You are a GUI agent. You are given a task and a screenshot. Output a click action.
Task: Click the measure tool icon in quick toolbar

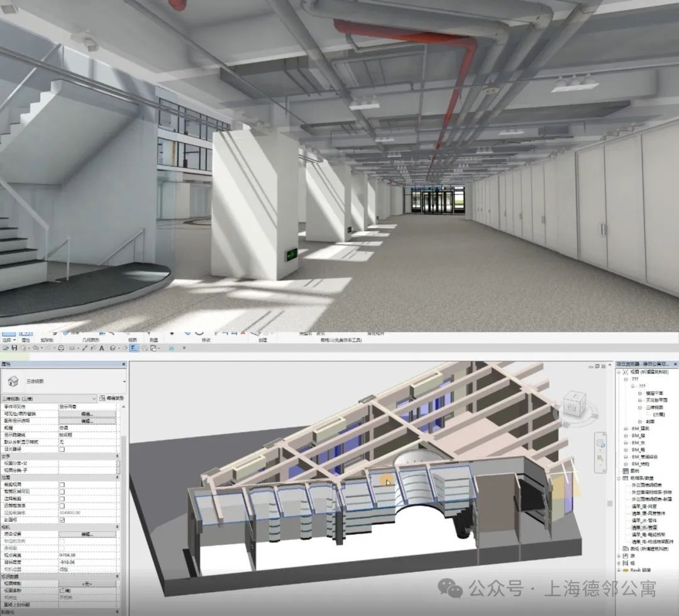(72, 348)
